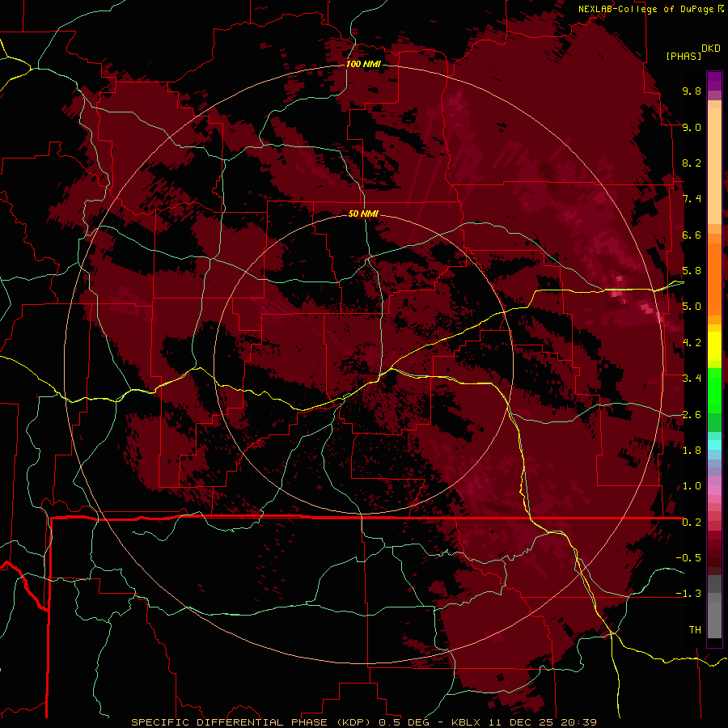Click the cyan band of color bar
This screenshot has width=728, height=728.
tap(714, 445)
